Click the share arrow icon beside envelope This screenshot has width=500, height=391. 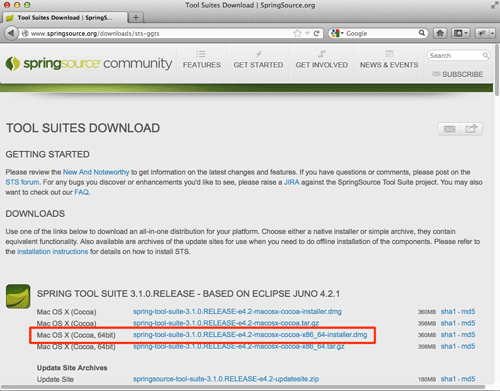(x=471, y=129)
